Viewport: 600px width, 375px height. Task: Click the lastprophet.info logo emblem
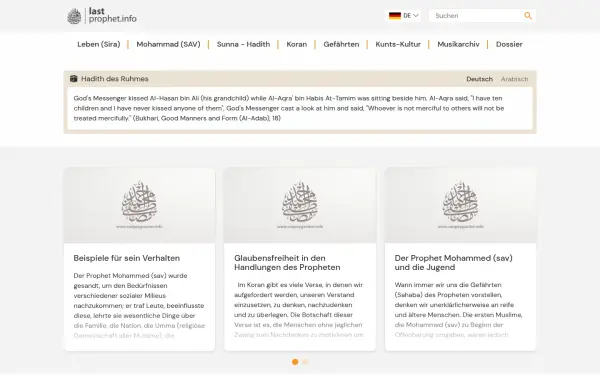pos(74,16)
